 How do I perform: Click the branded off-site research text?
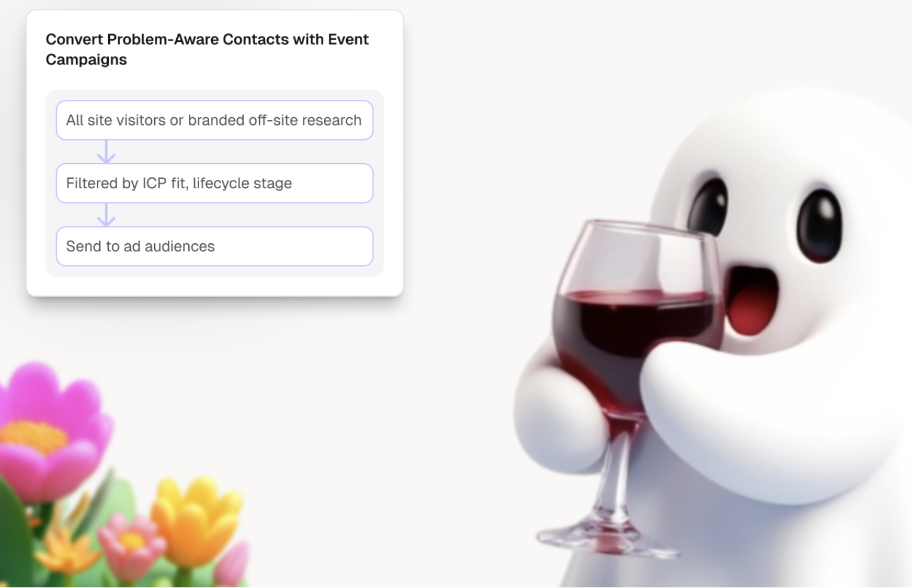click(x=274, y=120)
